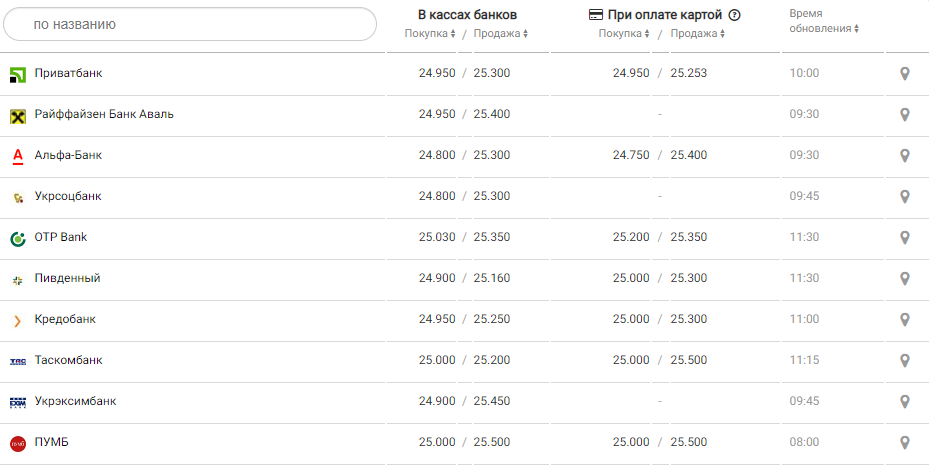The image size is (929, 465).
Task: Click the search icon in the name field
Action: tap(20, 24)
